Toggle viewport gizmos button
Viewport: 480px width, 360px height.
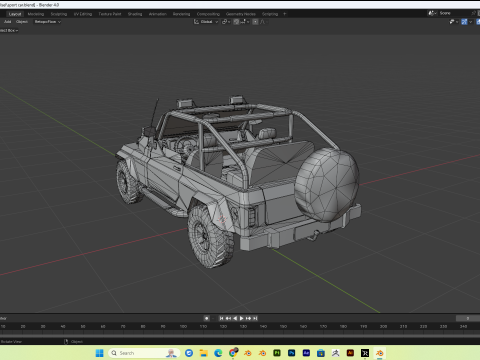pos(464,22)
